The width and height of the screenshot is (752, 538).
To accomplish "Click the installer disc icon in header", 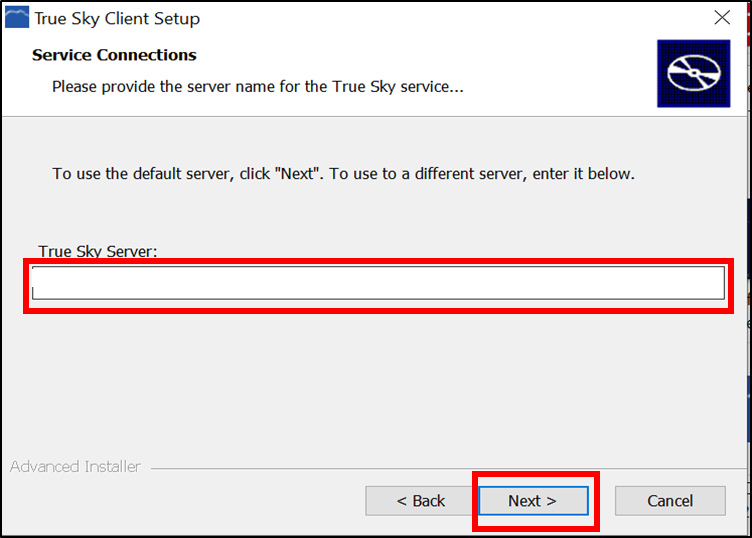I will [x=693, y=73].
